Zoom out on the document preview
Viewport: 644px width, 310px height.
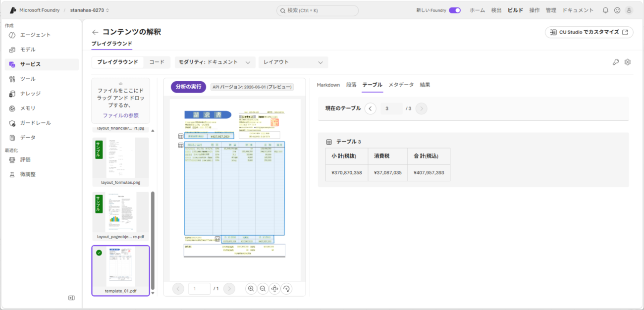coord(263,289)
